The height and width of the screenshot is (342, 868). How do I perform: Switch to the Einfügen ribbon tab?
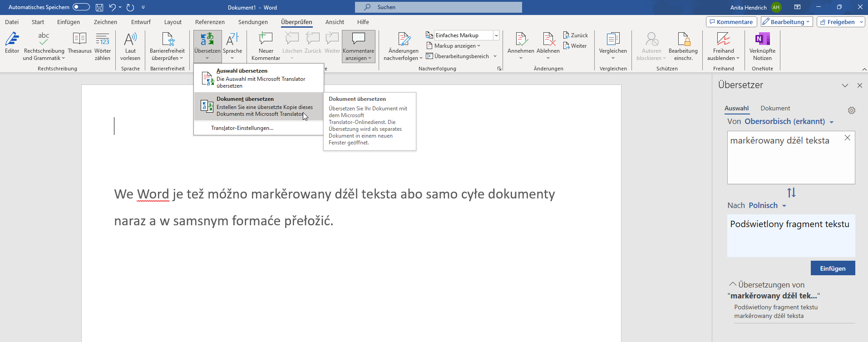click(69, 22)
